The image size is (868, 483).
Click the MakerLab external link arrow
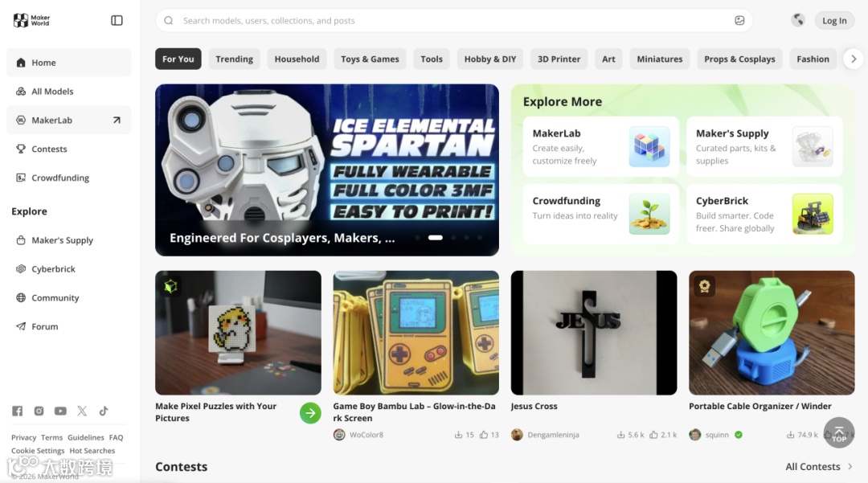tap(117, 120)
